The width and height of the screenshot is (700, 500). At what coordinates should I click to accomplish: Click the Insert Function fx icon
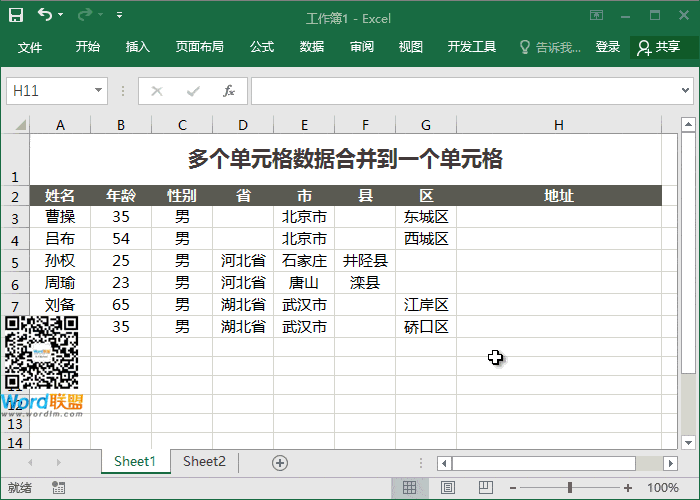229,91
